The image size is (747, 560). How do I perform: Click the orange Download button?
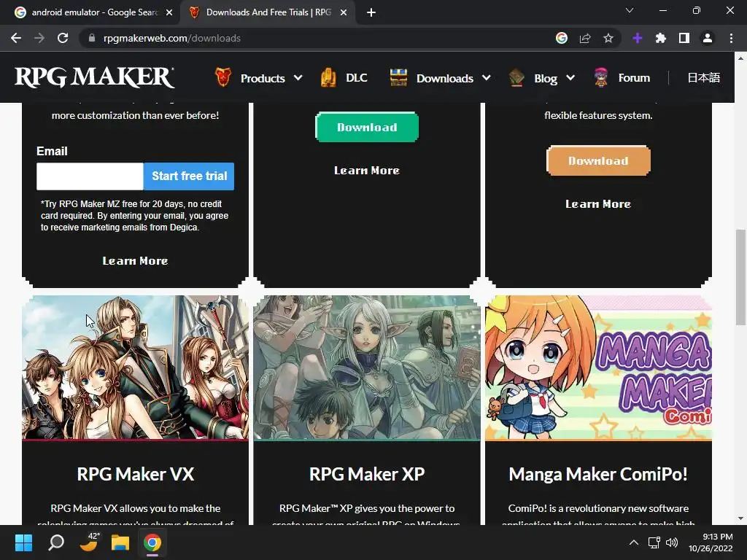(598, 161)
